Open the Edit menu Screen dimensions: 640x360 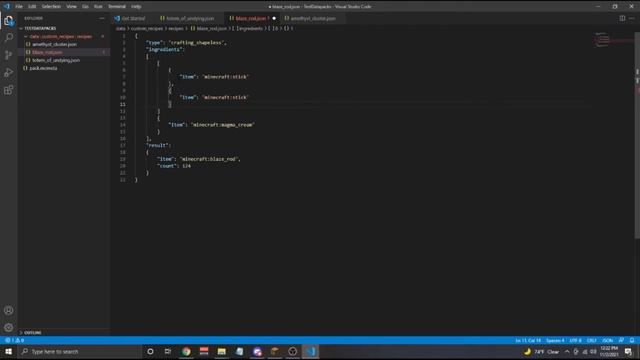32,7
